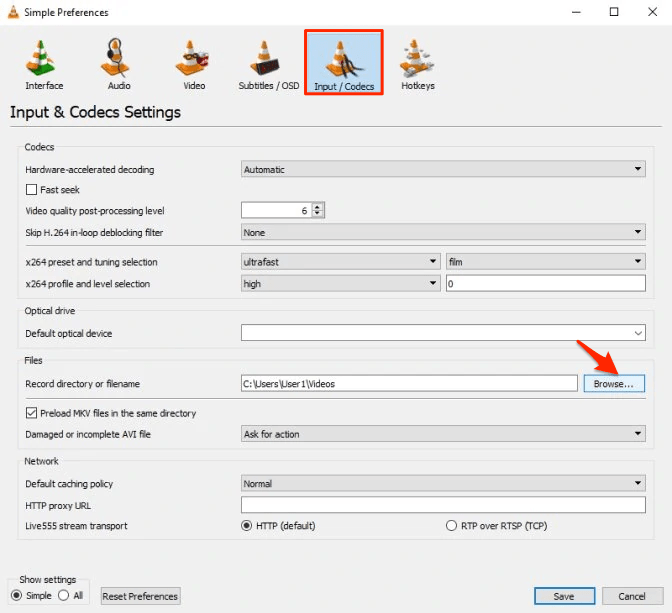The image size is (672, 613).
Task: Choose Simple show settings option
Action: click(x=16, y=595)
